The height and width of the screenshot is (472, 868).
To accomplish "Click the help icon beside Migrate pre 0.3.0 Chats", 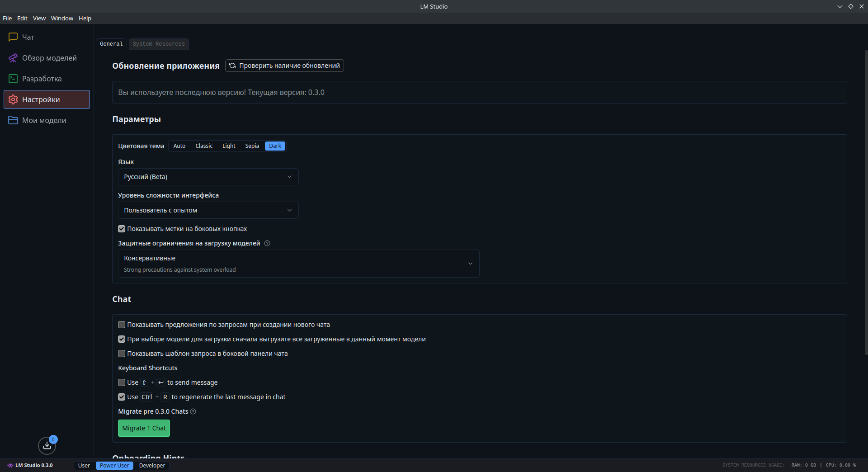I will pyautogui.click(x=193, y=411).
